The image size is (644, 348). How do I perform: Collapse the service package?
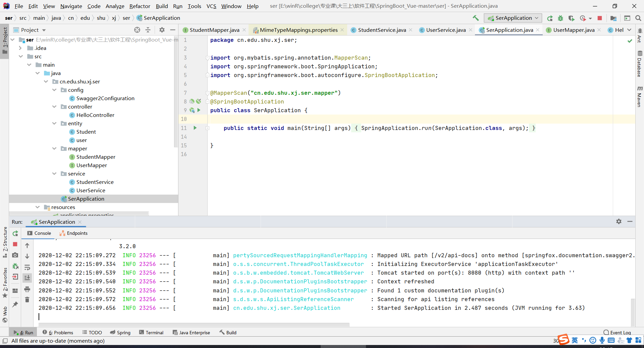54,173
